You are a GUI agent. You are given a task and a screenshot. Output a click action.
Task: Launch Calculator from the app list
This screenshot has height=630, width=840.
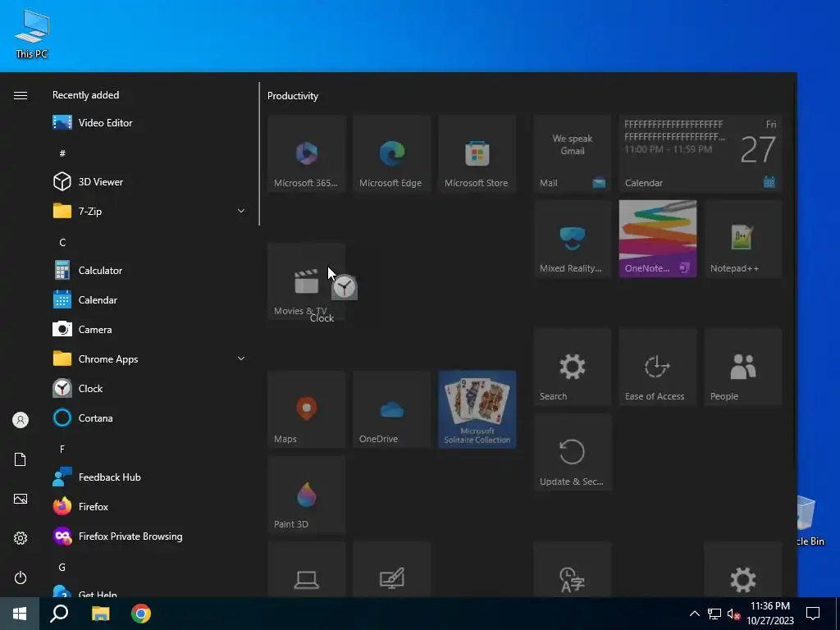pos(150,271)
